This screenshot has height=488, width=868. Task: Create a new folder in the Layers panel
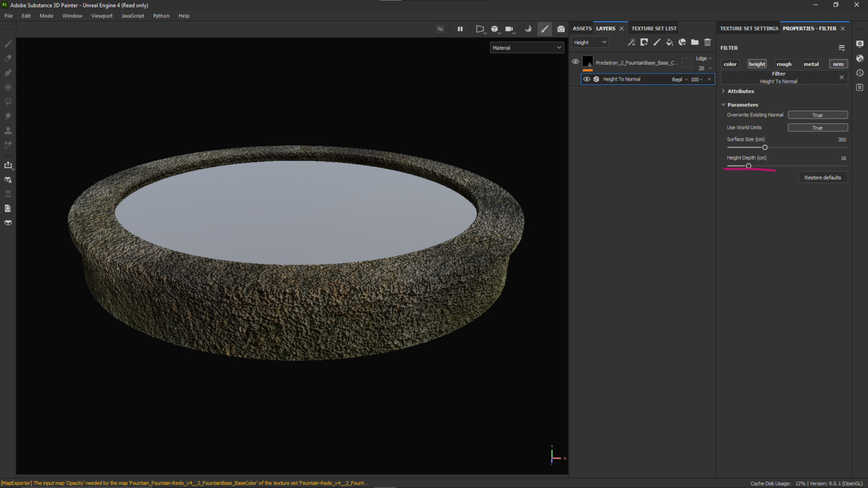click(695, 42)
